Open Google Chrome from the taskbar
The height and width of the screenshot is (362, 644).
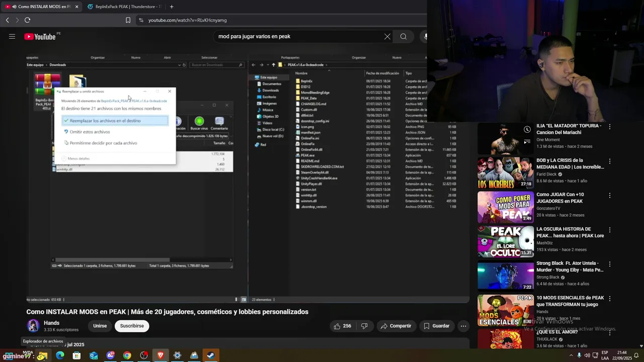[127, 355]
